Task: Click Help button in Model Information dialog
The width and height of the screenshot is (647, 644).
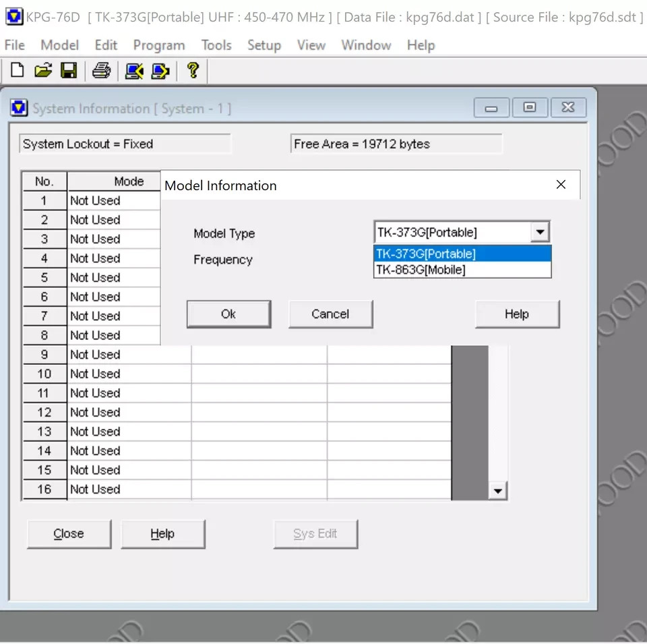Action: tap(517, 314)
